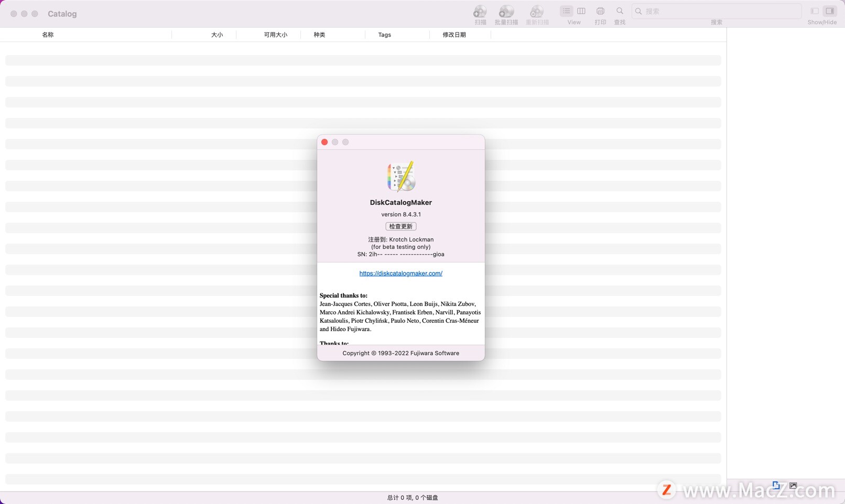Toggle the right panel Show/Hide button

[x=830, y=11]
